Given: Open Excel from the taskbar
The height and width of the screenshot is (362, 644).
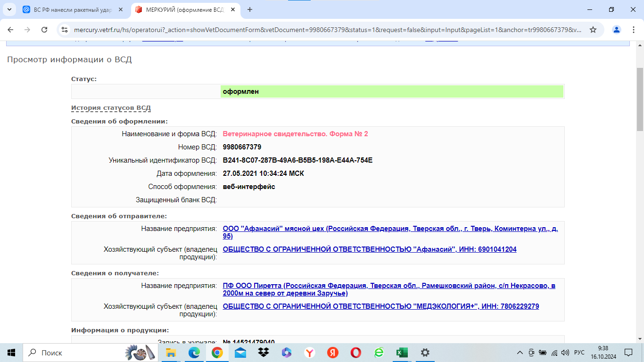Looking at the screenshot, I should pyautogui.click(x=402, y=353).
